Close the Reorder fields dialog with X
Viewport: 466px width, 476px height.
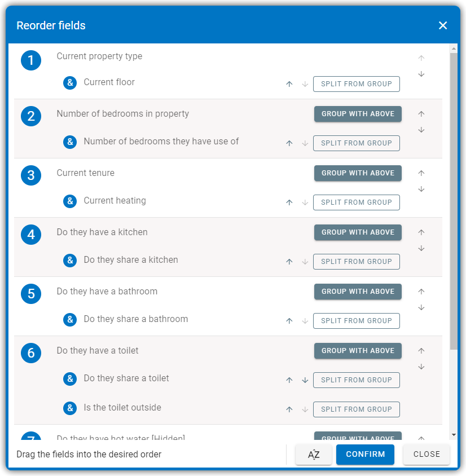click(x=443, y=25)
